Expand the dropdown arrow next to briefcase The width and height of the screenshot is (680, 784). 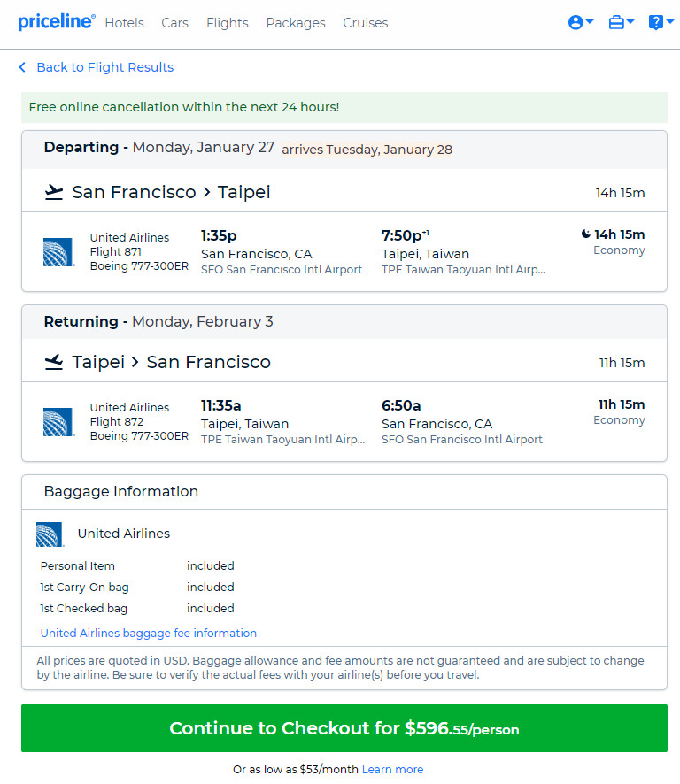point(630,21)
